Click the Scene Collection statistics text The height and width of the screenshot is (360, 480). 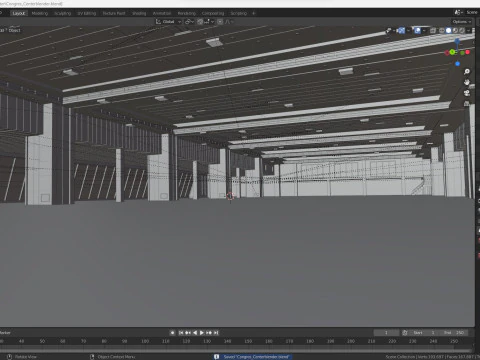point(433,357)
